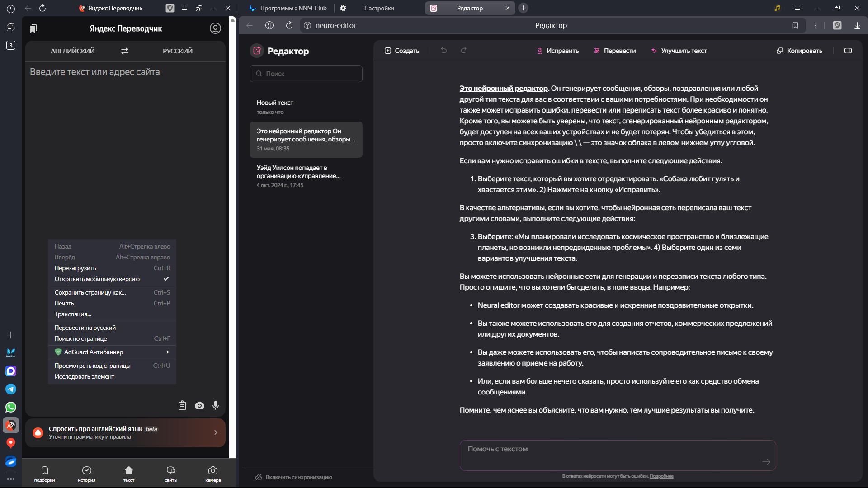868x488 pixels.
Task: Toggle the editor side panel icon
Action: pos(848,51)
